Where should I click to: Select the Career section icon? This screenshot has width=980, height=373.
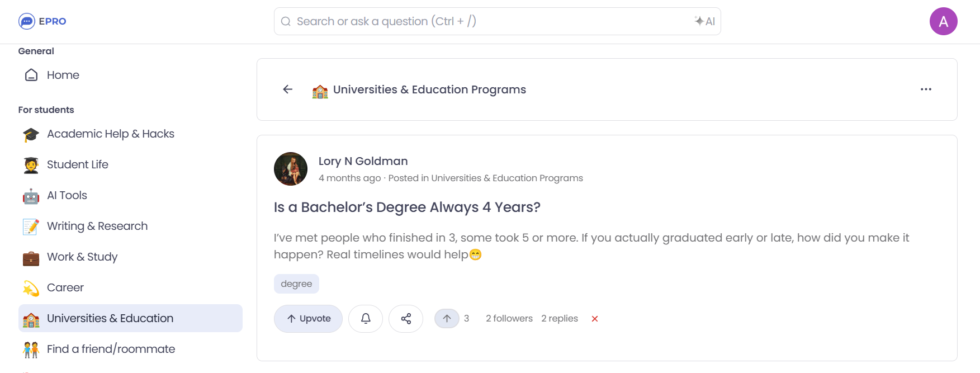pyautogui.click(x=31, y=287)
